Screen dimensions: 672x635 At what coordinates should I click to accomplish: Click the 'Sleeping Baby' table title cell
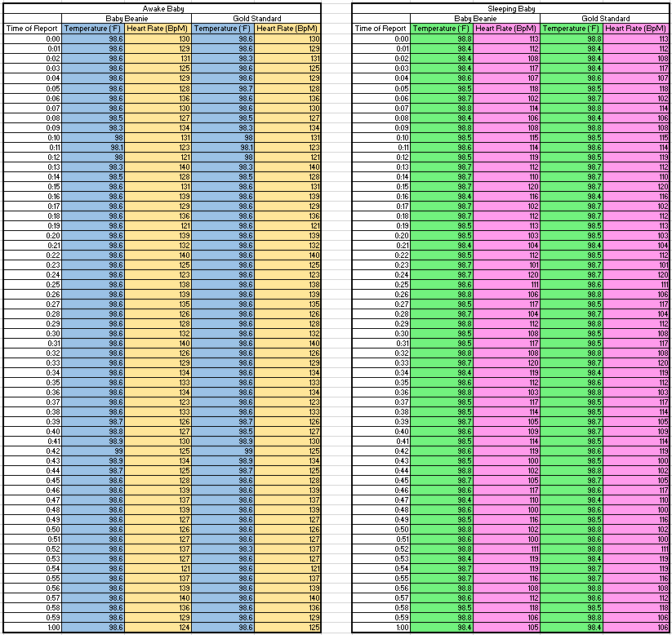511,7
